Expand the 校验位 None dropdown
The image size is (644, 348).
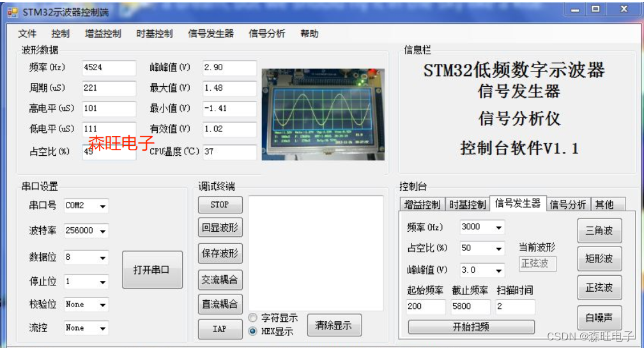coord(103,305)
